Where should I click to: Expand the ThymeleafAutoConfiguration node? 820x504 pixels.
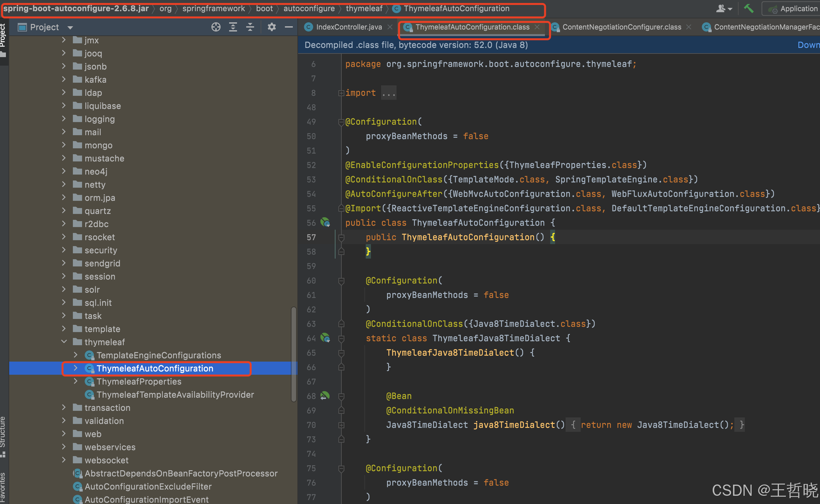coord(75,368)
